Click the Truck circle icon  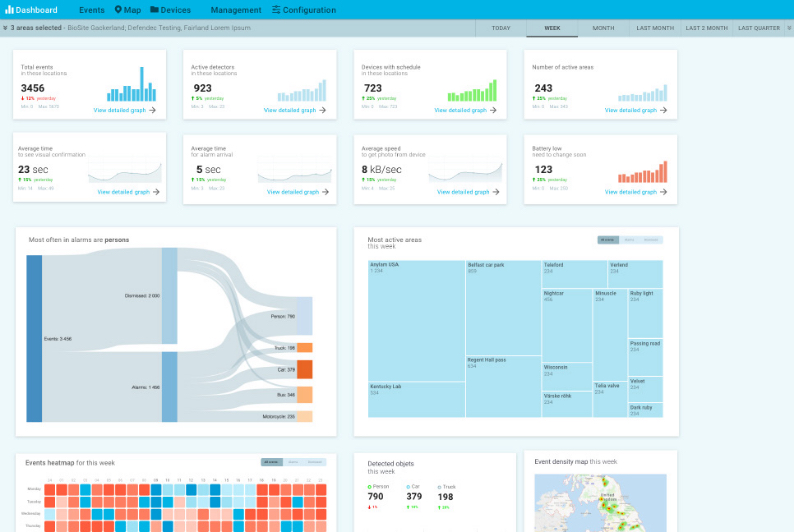click(440, 487)
